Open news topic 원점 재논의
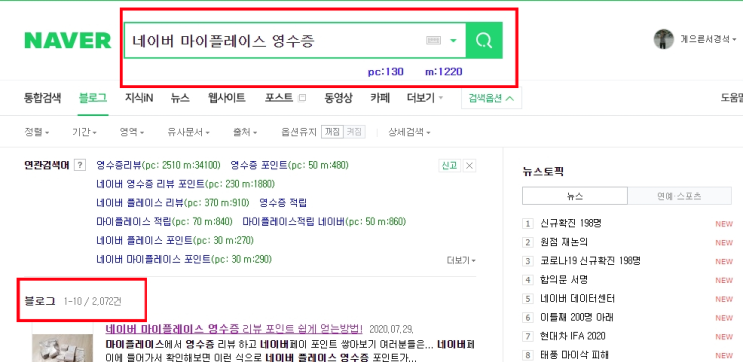Image resolution: width=743 pixels, height=362 pixels. click(x=564, y=242)
